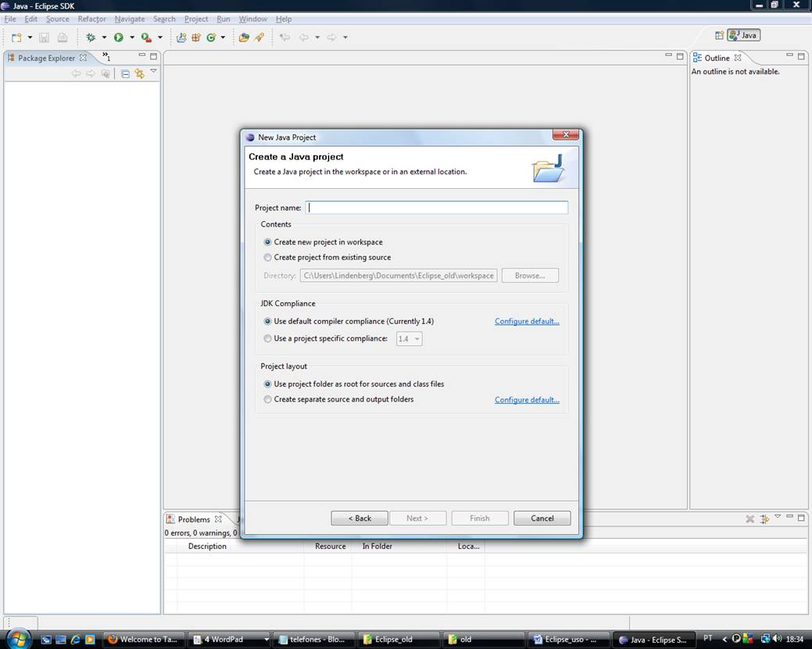Select the Java perspective button
Viewport: 812px width, 649px height.
tap(744, 35)
